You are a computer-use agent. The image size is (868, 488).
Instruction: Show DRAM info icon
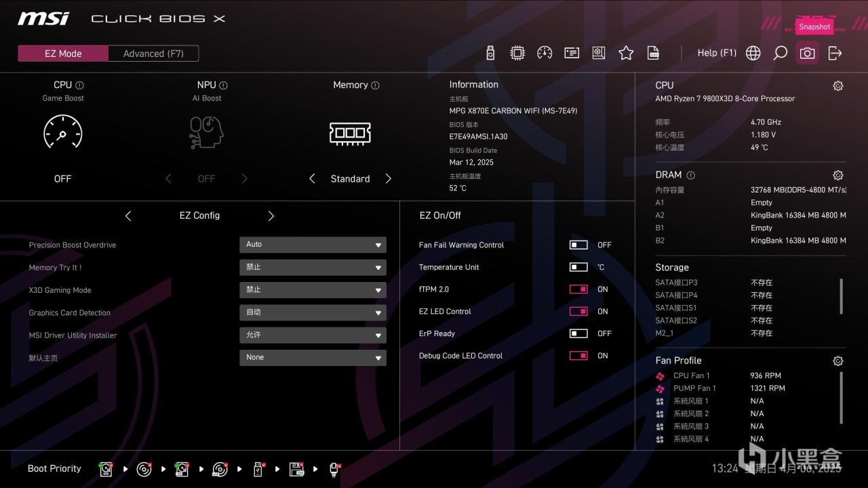click(690, 175)
